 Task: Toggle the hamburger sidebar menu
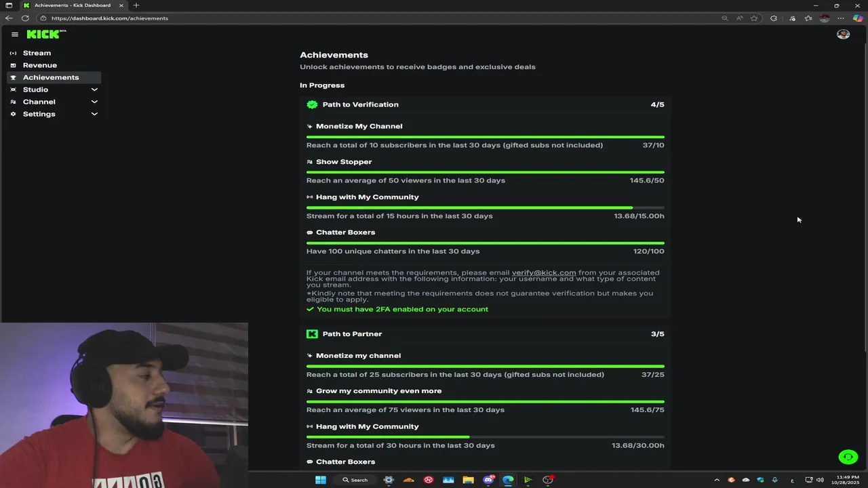pos(15,34)
